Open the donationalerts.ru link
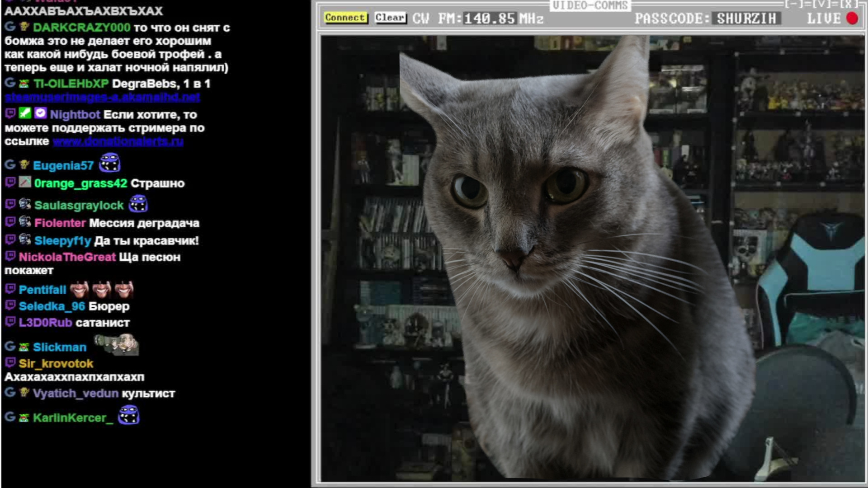Image resolution: width=868 pixels, height=488 pixels. [118, 141]
